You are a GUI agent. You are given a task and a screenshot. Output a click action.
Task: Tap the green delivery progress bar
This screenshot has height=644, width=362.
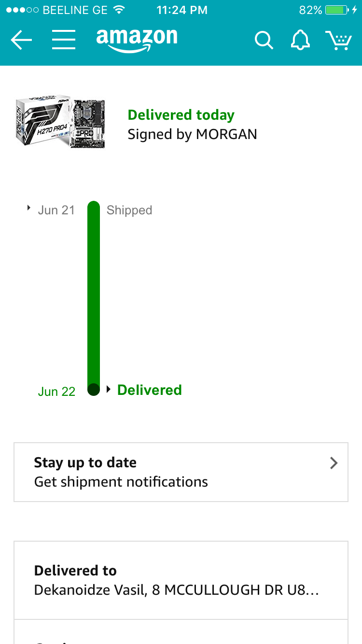point(94,290)
